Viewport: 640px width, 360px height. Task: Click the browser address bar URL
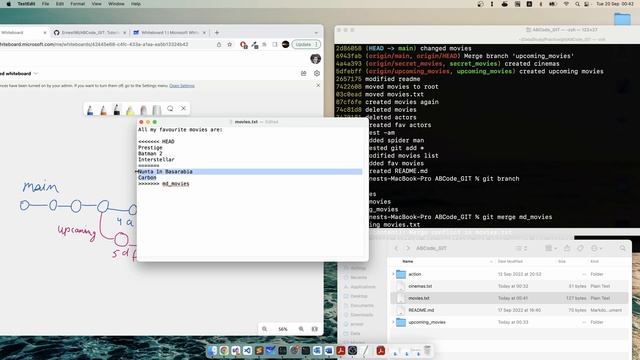[x=94, y=44]
